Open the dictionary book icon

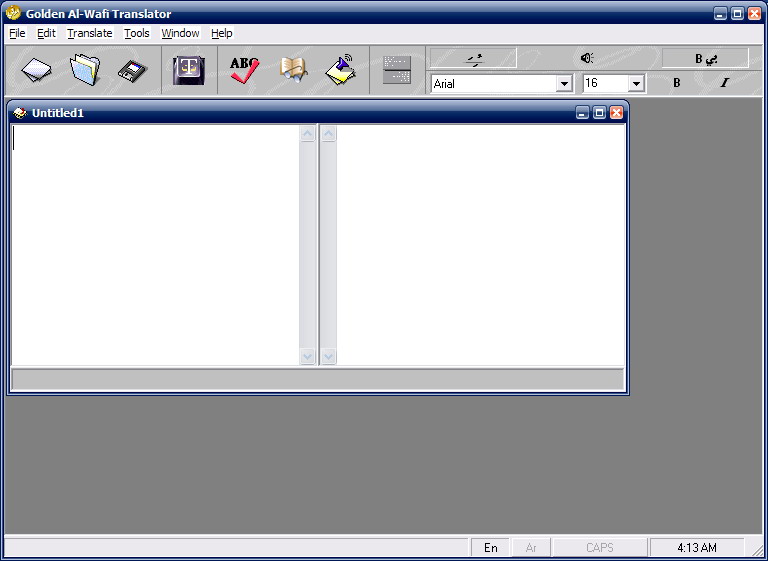(293, 70)
